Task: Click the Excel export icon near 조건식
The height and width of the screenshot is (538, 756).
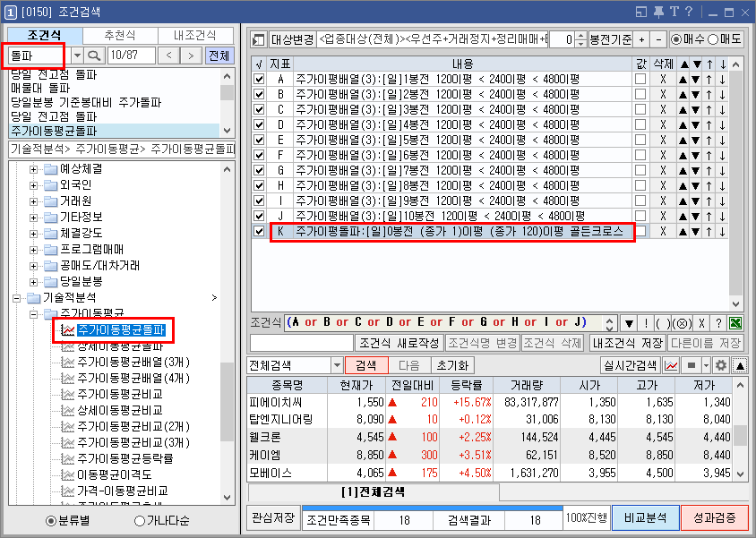Action: coord(735,322)
